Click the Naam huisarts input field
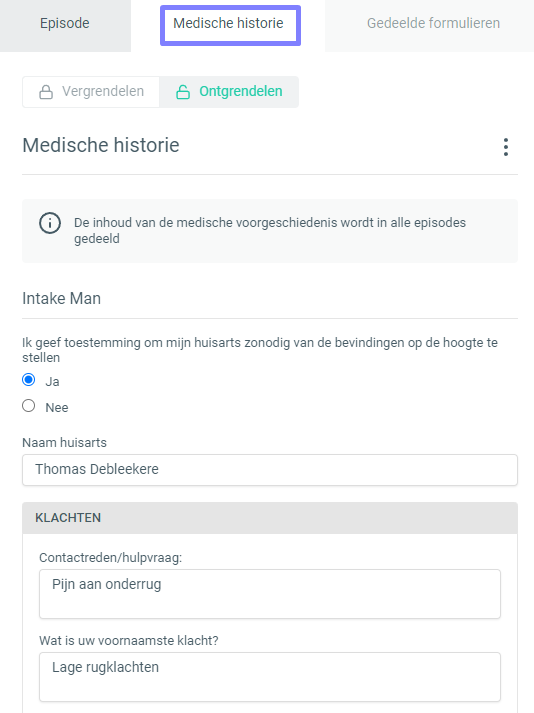534x713 pixels. 270,470
